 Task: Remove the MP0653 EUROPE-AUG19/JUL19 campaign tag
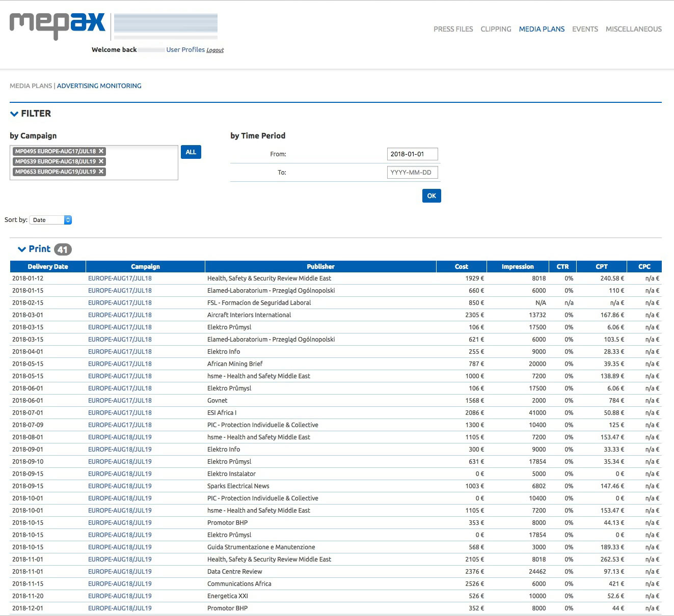[x=101, y=172]
